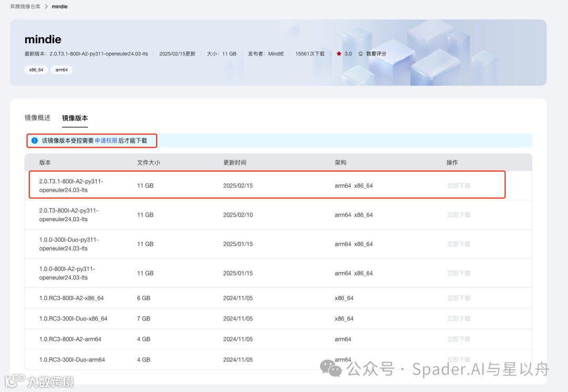Click version name 1.0.RC3-800I-A2-arm64
Viewport: 568px width, 392px height.
pyautogui.click(x=70, y=339)
